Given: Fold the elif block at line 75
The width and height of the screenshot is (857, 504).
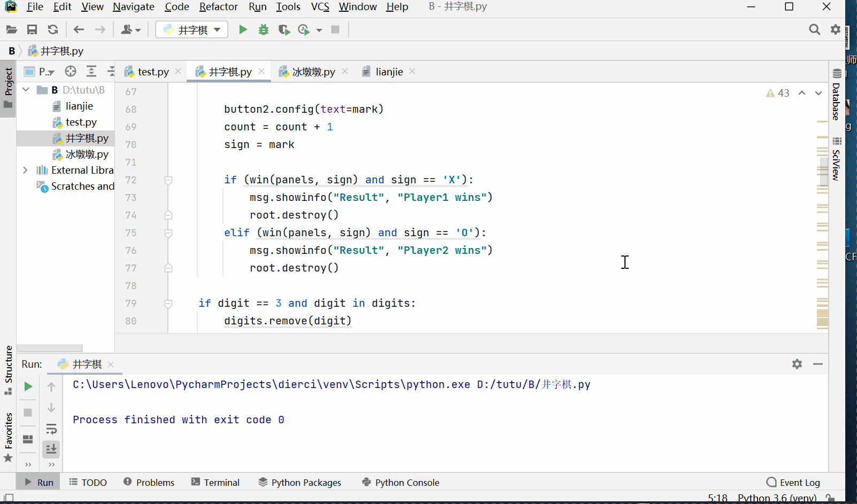Looking at the screenshot, I should click(x=168, y=233).
